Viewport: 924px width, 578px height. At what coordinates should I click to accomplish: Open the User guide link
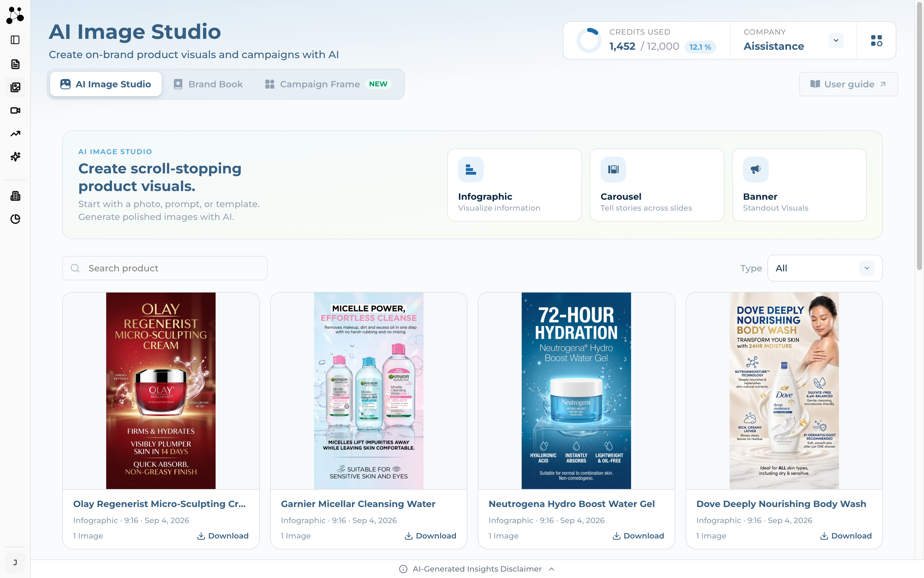[848, 84]
